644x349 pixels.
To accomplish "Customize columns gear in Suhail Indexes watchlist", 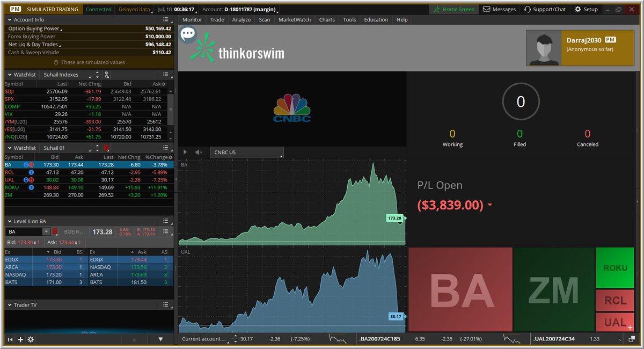I will coord(164,84).
